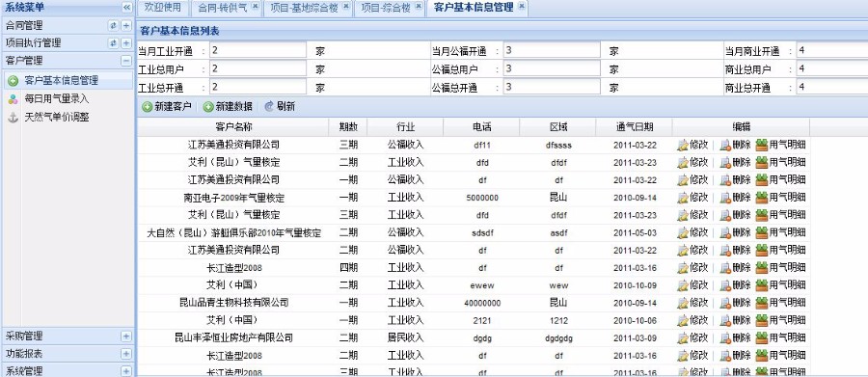Click phone cell 40000000
The image size is (868, 377).
pos(482,303)
